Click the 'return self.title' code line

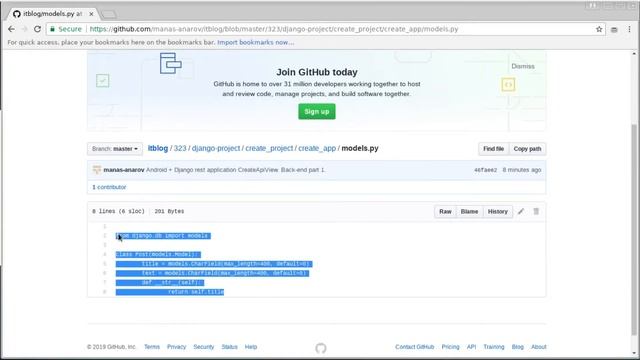[x=196, y=292]
